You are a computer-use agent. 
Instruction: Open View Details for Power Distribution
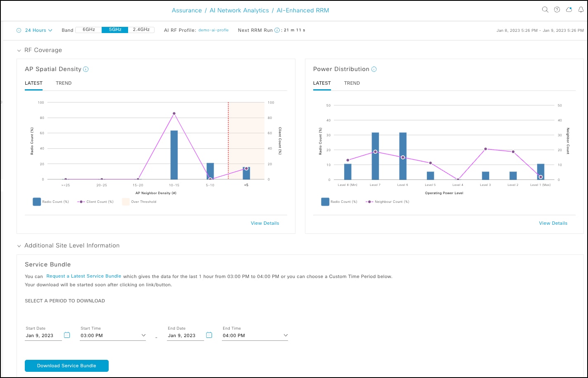(x=553, y=223)
